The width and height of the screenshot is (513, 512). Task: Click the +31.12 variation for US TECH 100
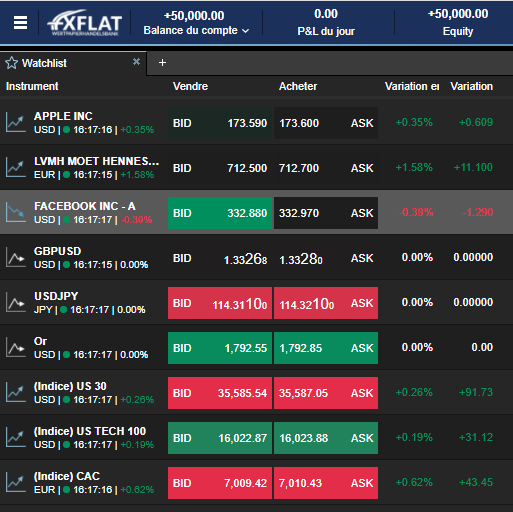[x=476, y=437]
